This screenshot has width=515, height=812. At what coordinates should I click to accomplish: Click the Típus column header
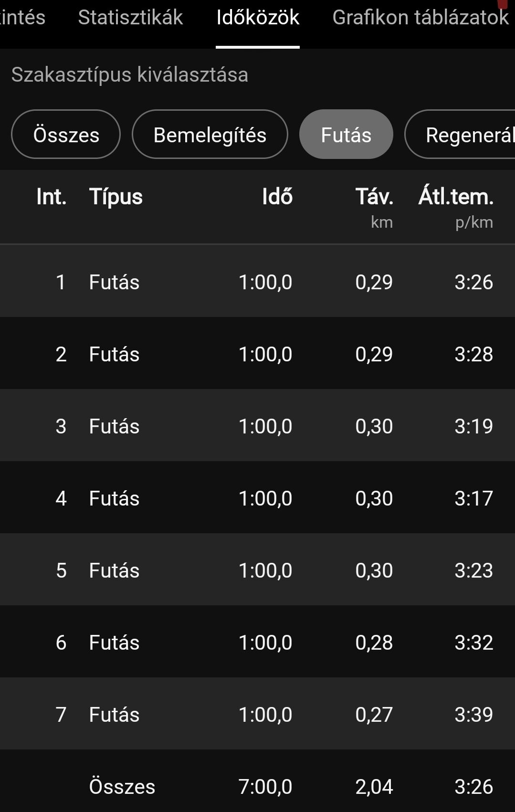pos(116,197)
